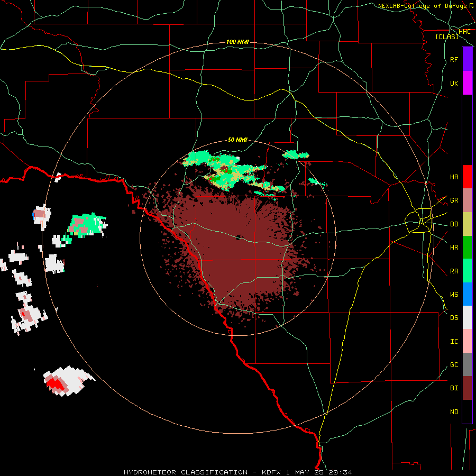Click the GR legend color block
476x476 pixels.
(x=467, y=200)
